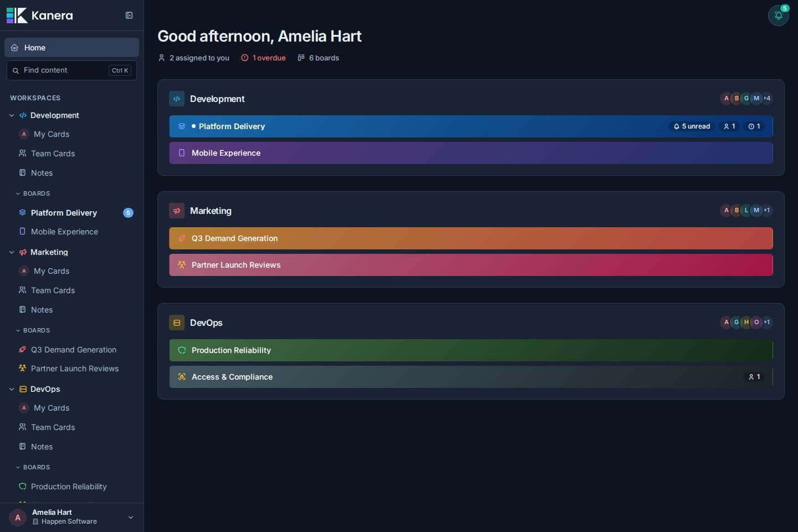The height and width of the screenshot is (532, 798).
Task: Open the Mobile Experience board bar
Action: tap(471, 153)
